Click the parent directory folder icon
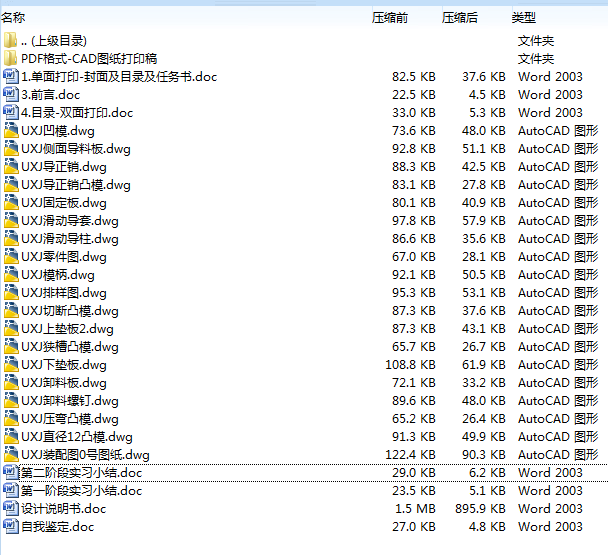Screen dimensions: 608x555 coord(10,40)
